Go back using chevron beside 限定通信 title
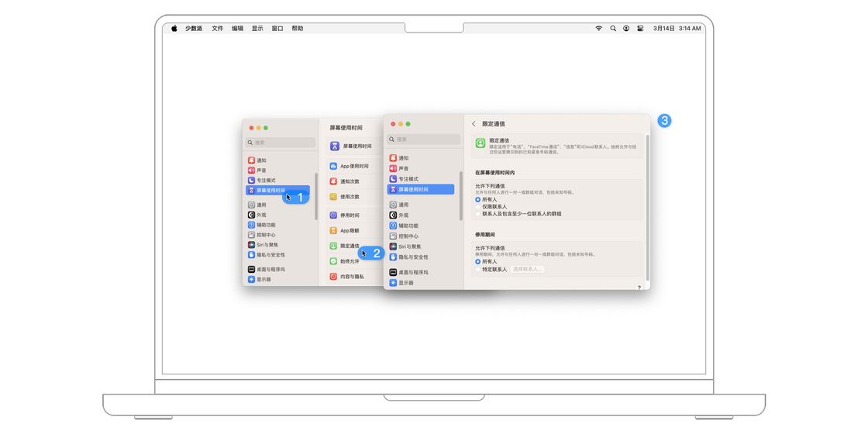 [474, 124]
